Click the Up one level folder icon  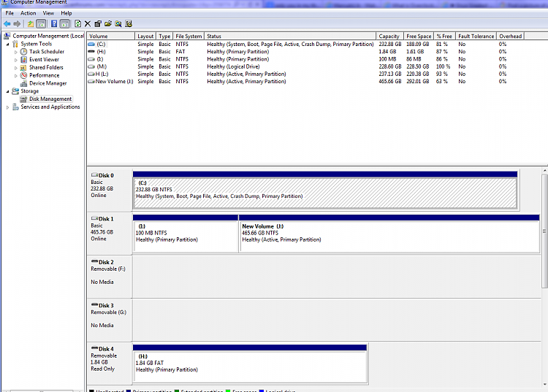coord(31,24)
